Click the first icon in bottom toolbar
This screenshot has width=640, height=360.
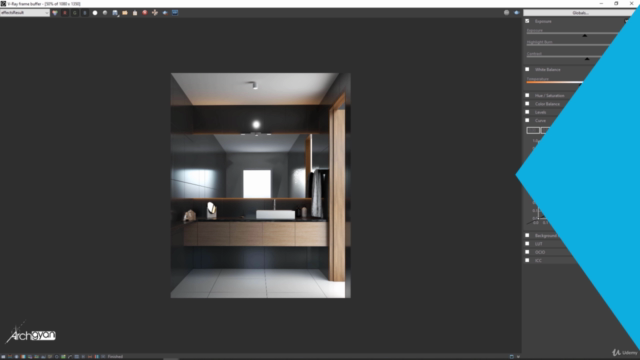tap(3, 357)
